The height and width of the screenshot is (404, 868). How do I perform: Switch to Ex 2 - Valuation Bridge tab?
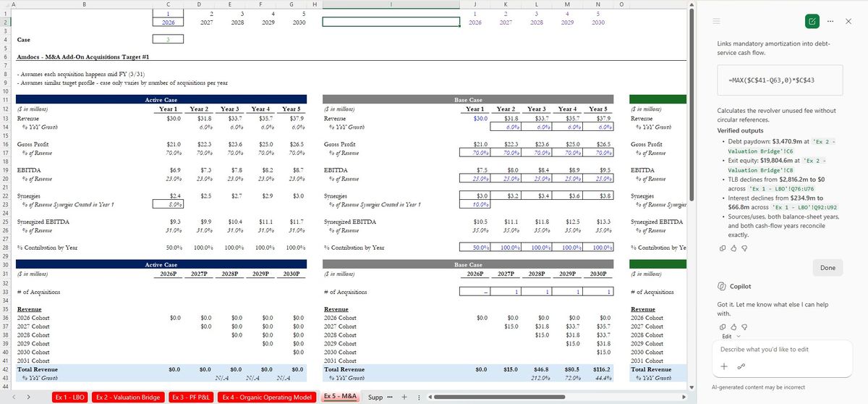(129, 397)
